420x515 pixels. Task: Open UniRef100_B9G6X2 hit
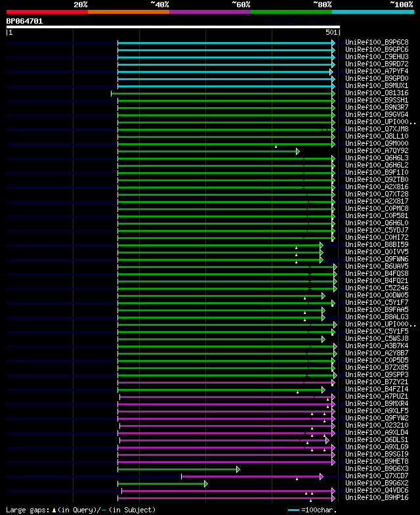click(377, 483)
